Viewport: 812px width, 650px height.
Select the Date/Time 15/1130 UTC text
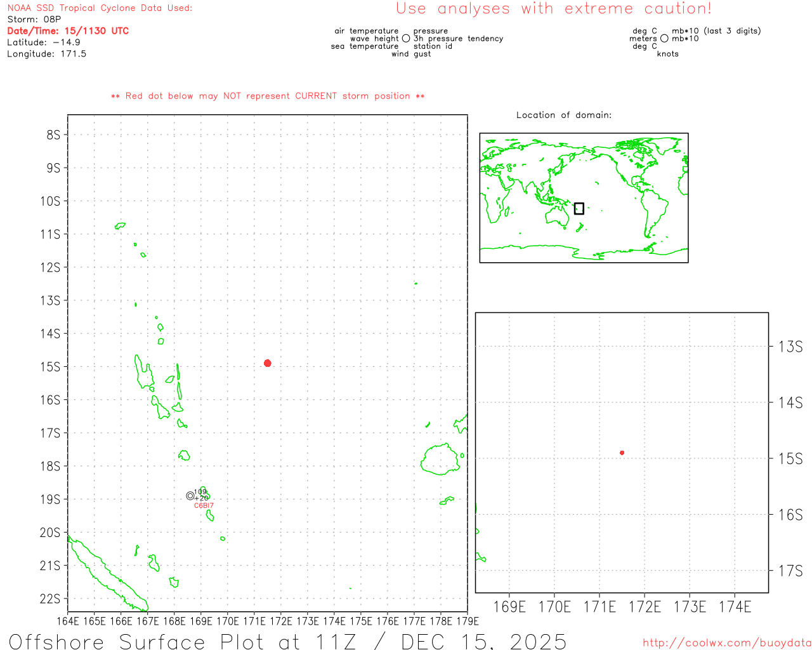click(x=68, y=31)
